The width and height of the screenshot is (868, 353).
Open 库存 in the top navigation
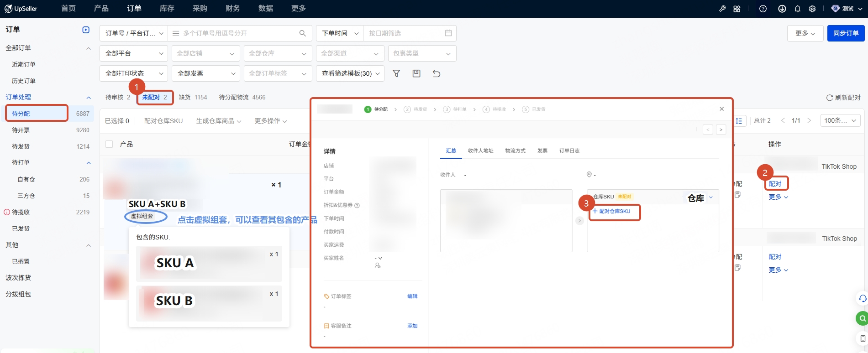(x=167, y=8)
